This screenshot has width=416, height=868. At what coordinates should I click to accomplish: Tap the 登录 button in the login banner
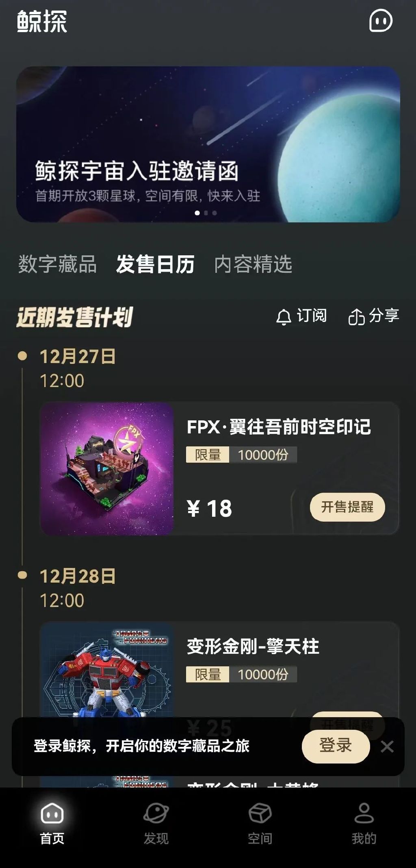tap(336, 746)
